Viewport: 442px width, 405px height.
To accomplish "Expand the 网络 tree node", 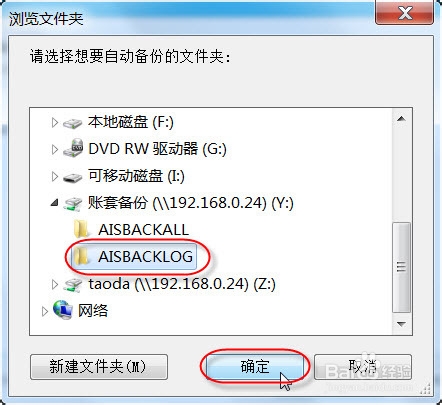I will pos(45,311).
